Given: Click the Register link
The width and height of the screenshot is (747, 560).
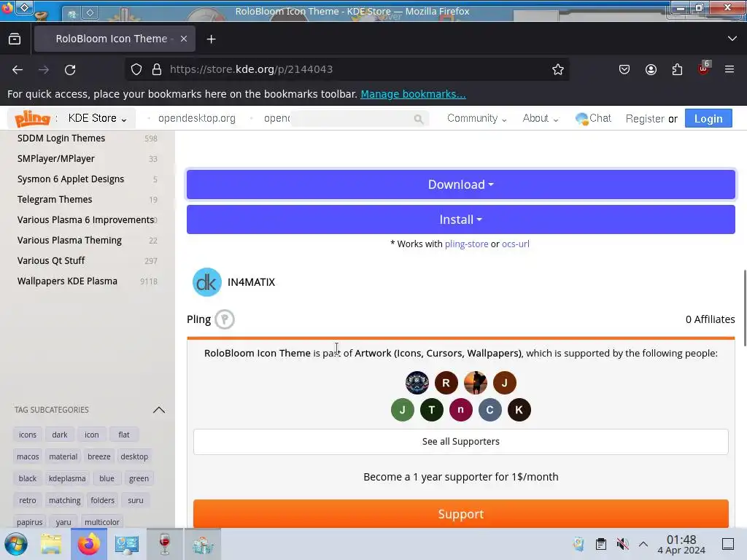Looking at the screenshot, I should [x=645, y=119].
